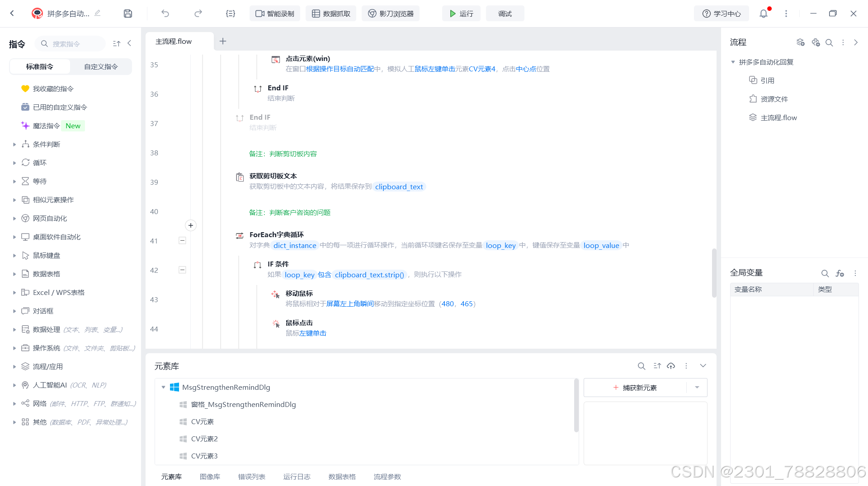The height and width of the screenshot is (486, 868).
Task: Click dict_instance variable in ForEach step
Action: tap(295, 245)
